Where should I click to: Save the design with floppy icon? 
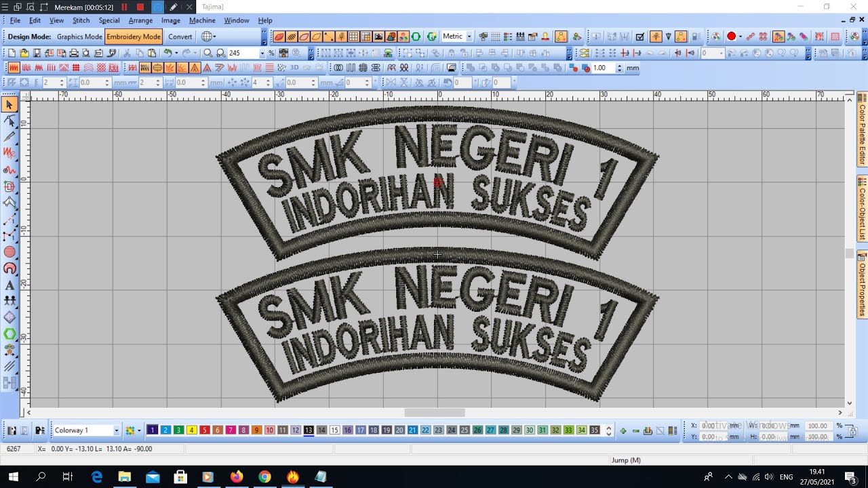(x=37, y=53)
